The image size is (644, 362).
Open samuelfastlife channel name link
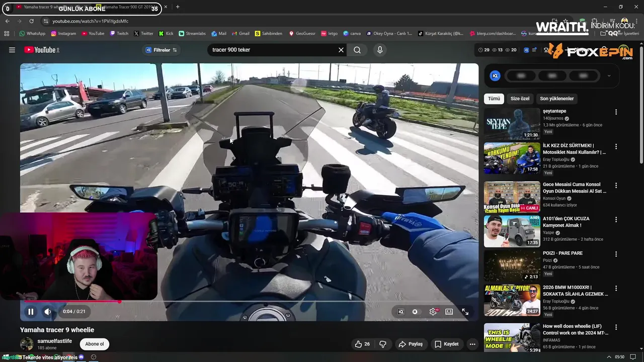[54, 341]
